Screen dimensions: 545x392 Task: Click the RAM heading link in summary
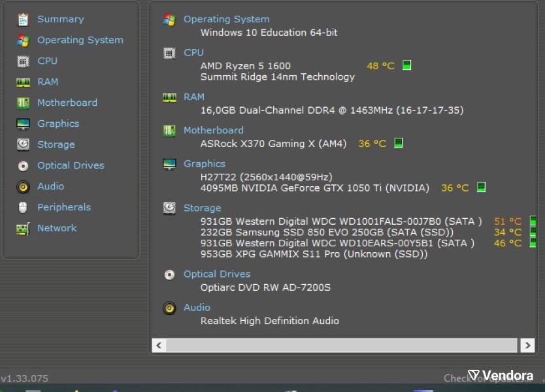pyautogui.click(x=194, y=97)
